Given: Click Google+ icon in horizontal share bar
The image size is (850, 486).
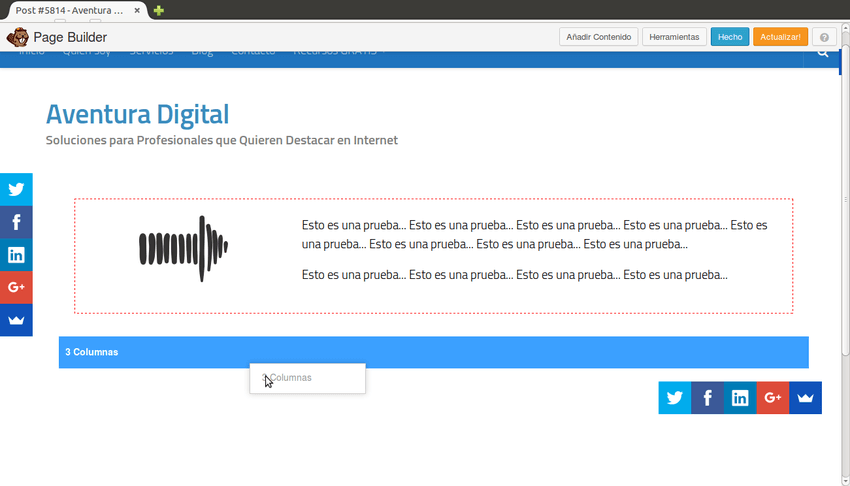Looking at the screenshot, I should coord(773,398).
